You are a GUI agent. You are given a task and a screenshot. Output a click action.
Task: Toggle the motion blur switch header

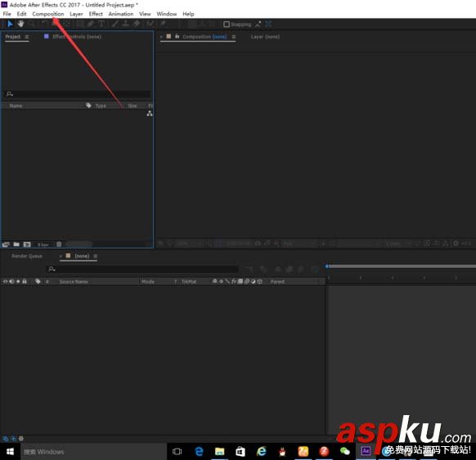coord(246,281)
